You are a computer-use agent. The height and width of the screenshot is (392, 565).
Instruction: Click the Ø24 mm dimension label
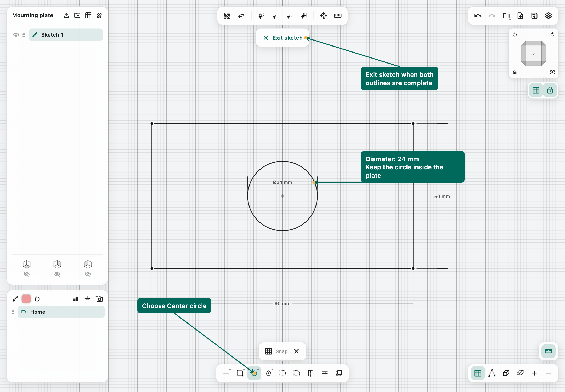tap(282, 182)
